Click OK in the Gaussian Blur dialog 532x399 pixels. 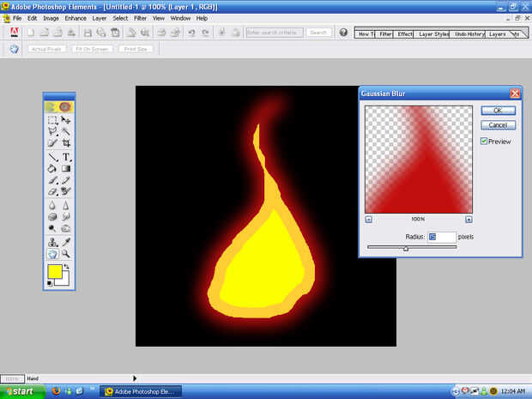point(498,111)
